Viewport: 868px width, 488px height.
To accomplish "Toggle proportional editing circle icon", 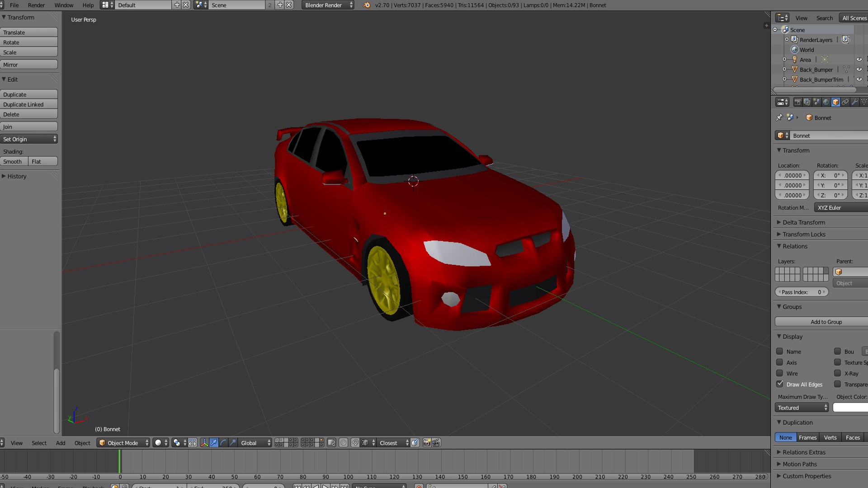I will click(344, 443).
